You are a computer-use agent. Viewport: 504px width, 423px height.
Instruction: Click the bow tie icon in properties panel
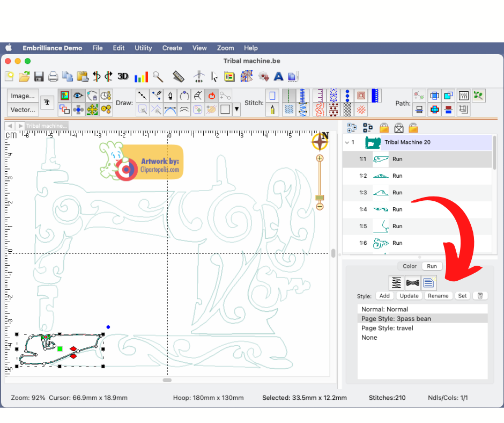tap(412, 282)
